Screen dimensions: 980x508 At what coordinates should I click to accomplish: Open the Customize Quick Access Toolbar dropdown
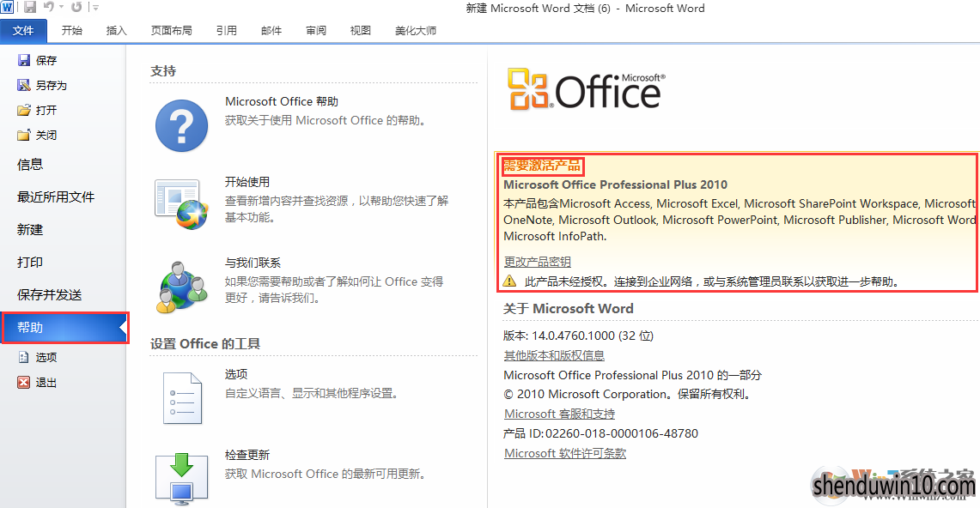coord(95,8)
